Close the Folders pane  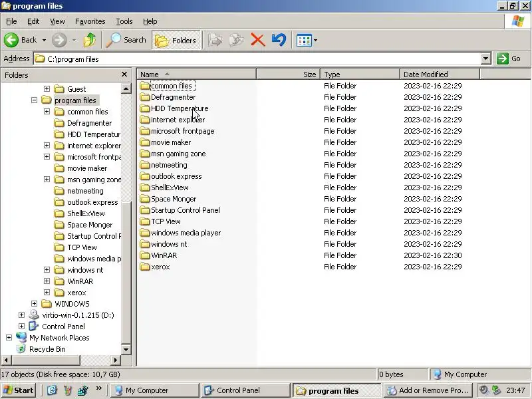coord(124,74)
